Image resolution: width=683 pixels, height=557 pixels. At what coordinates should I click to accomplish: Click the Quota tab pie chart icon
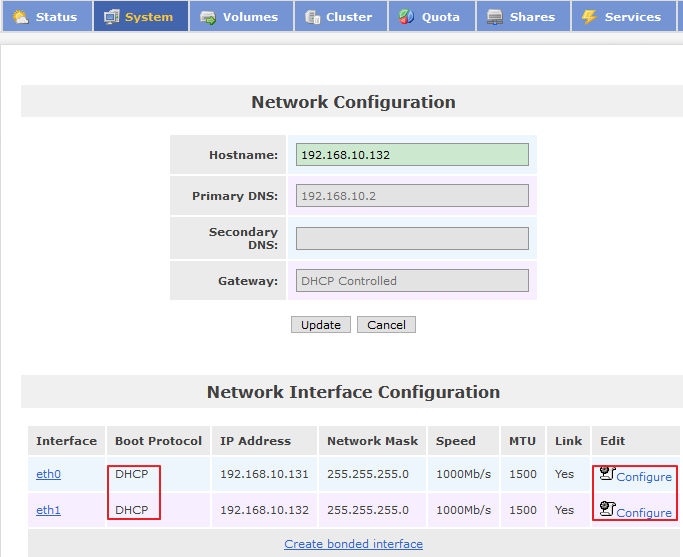point(406,17)
